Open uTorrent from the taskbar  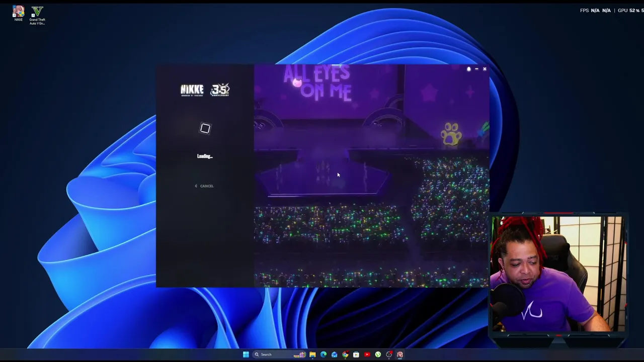[x=378, y=354]
